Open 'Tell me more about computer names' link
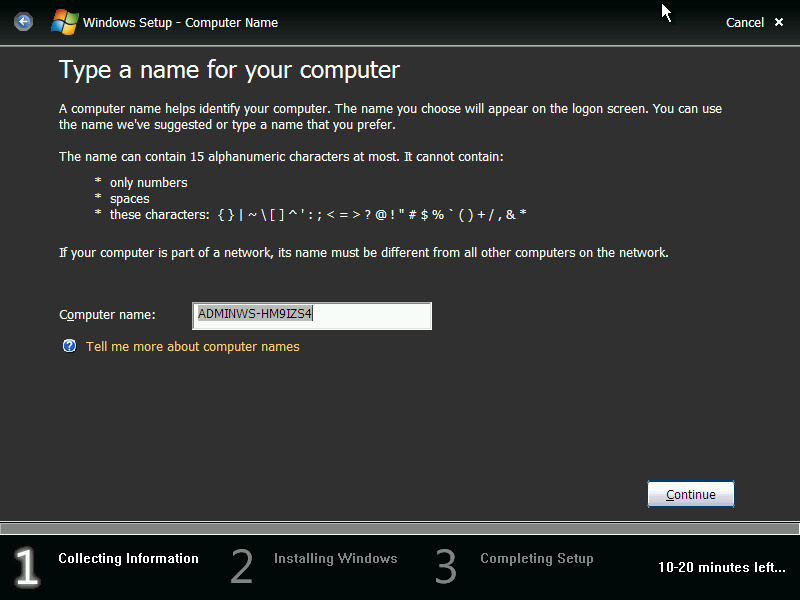Screen dimensions: 800x600 tap(192, 346)
